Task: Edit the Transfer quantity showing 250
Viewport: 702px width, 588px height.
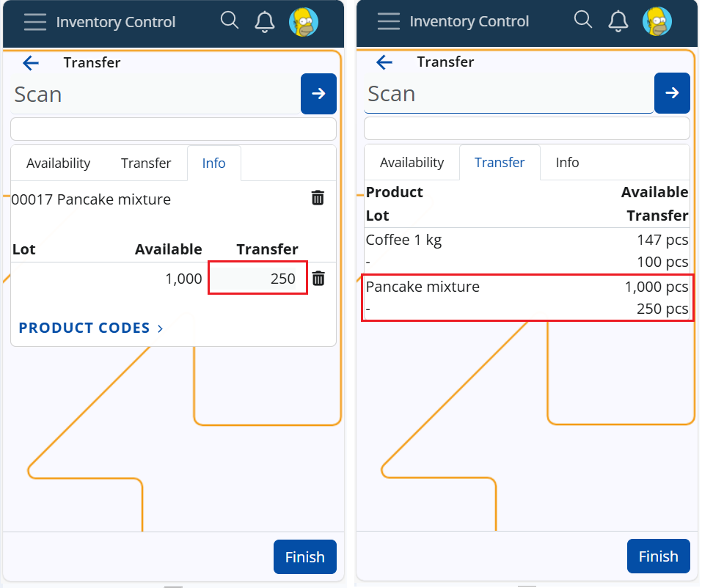Action: 257,279
